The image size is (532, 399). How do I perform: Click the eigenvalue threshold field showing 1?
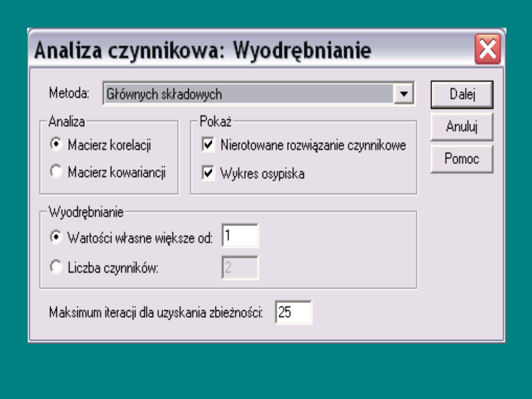[240, 236]
